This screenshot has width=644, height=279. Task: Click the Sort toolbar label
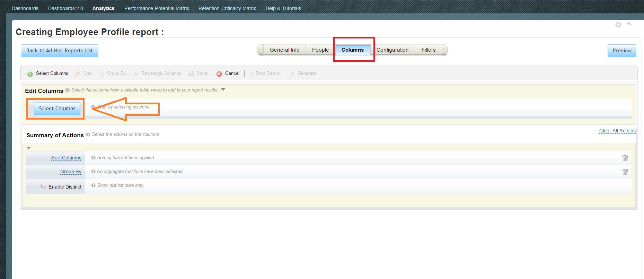[88, 73]
